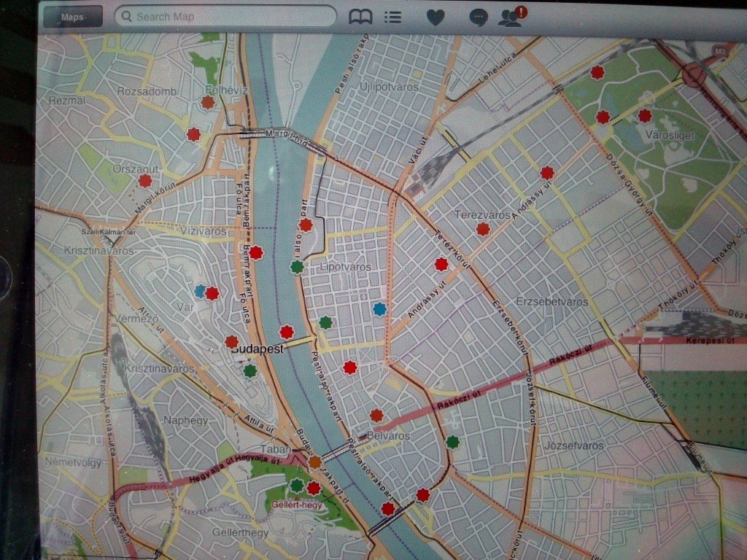
Task: Click the Budapest city label on map
Action: click(x=257, y=349)
